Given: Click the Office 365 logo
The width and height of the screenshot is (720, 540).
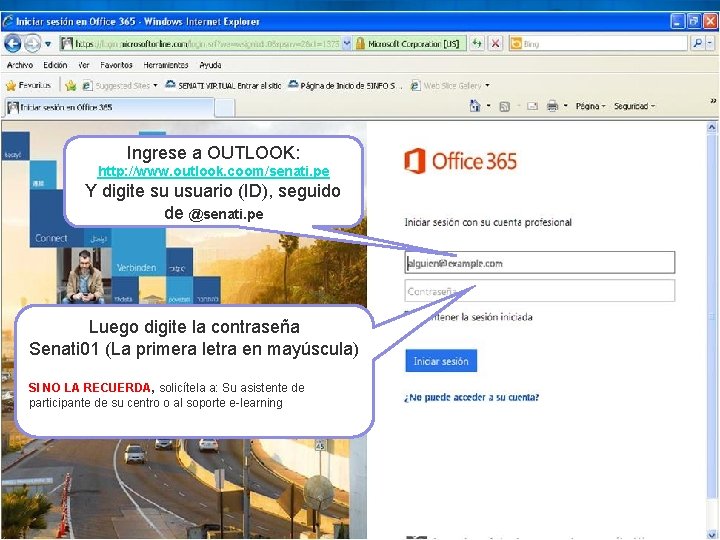Looking at the screenshot, I should click(x=460, y=161).
